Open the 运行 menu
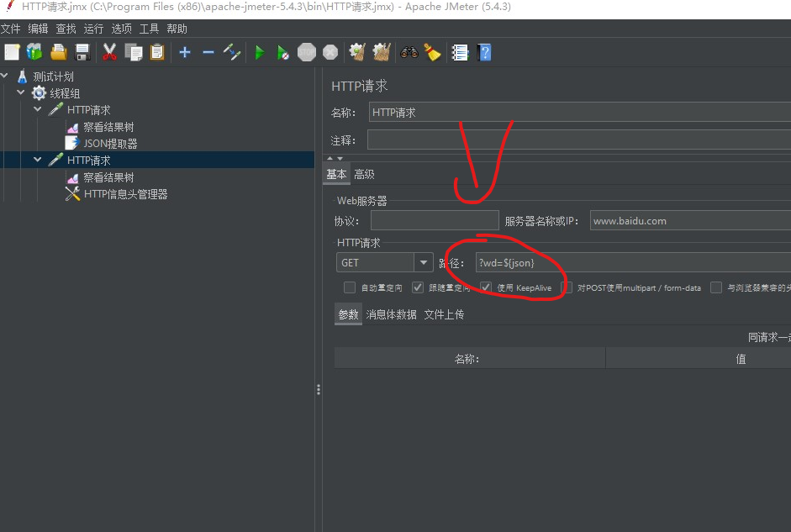 93,28
